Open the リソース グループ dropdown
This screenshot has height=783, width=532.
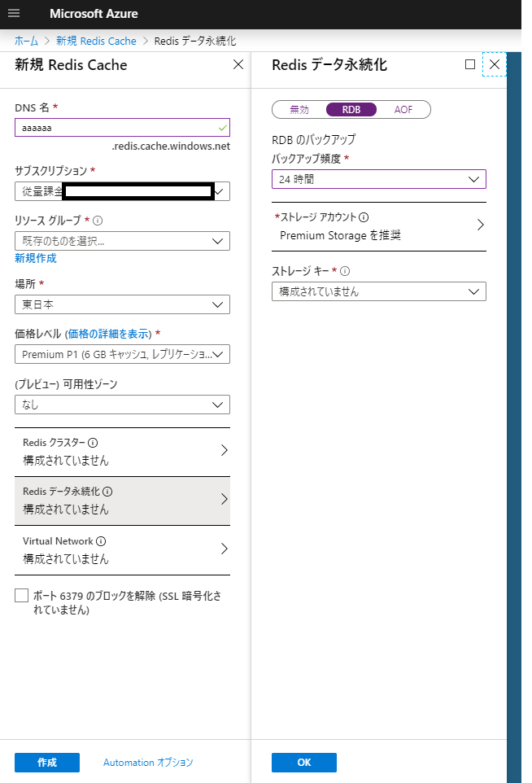pos(122,241)
